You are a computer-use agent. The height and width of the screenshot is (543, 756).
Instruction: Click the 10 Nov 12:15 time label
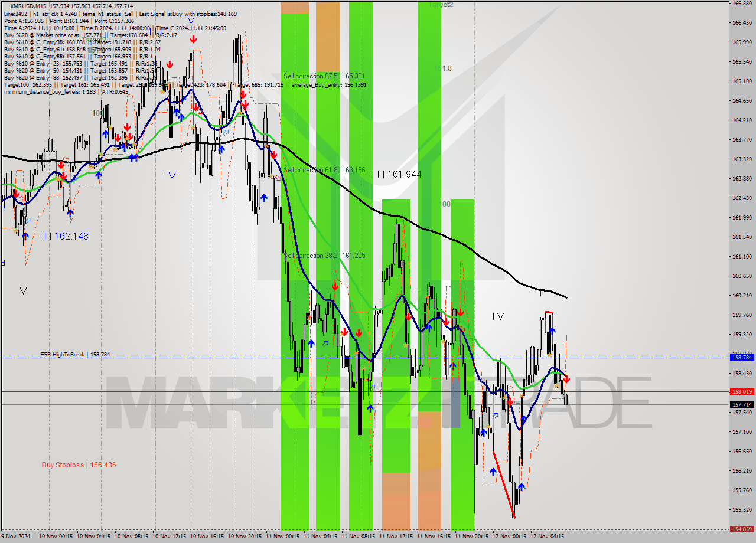[170, 537]
